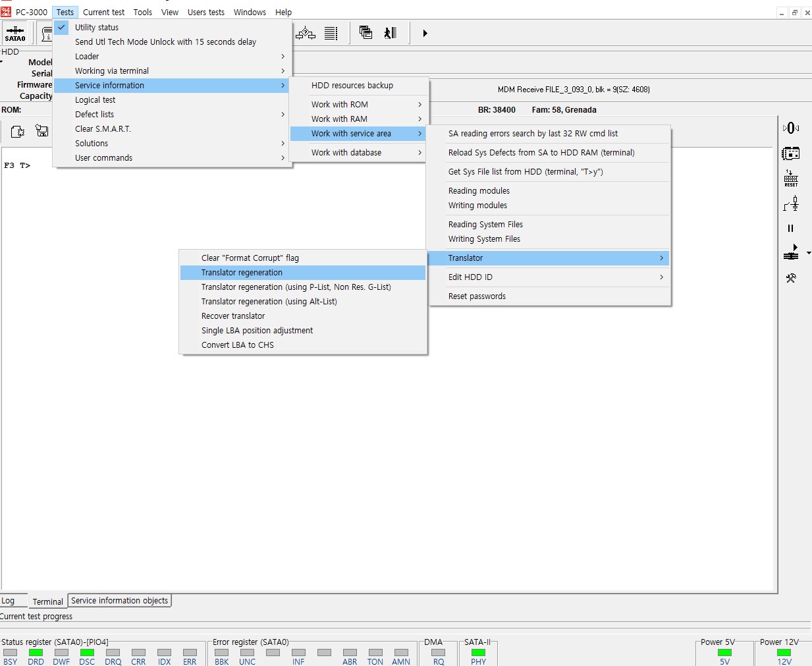Viewport: 812px width, 666px height.
Task: Select Recover translator
Action: click(x=303, y=316)
